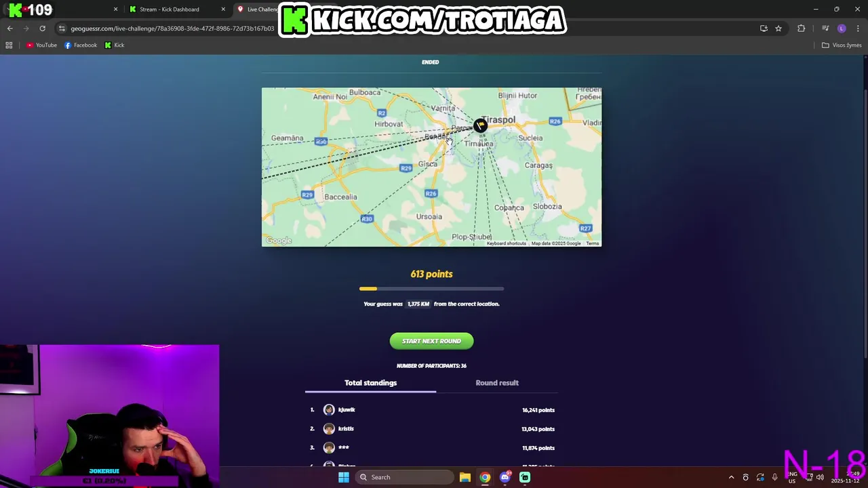Open Keyboard shortcuts on the map
This screenshot has height=488, width=868.
click(507, 243)
